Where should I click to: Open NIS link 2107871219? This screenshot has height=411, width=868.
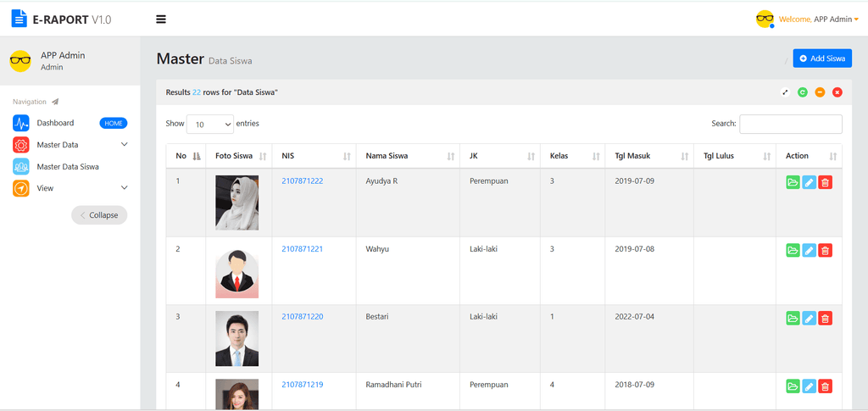[x=303, y=385]
